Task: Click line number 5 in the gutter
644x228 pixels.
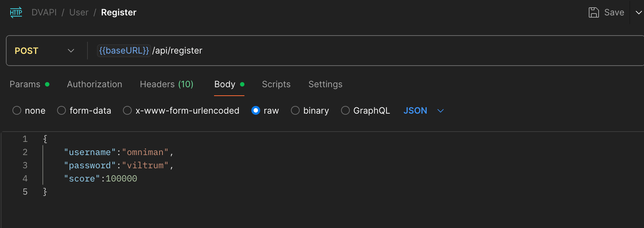Action: tap(25, 192)
